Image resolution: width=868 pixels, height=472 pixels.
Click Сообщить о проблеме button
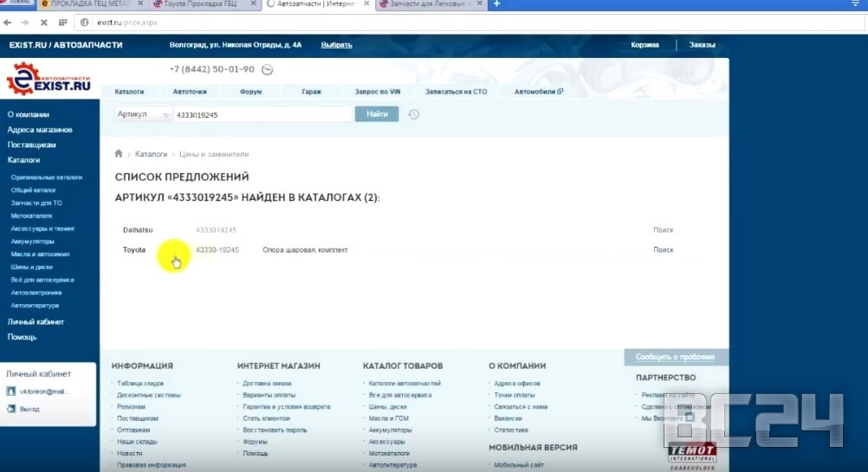click(675, 357)
